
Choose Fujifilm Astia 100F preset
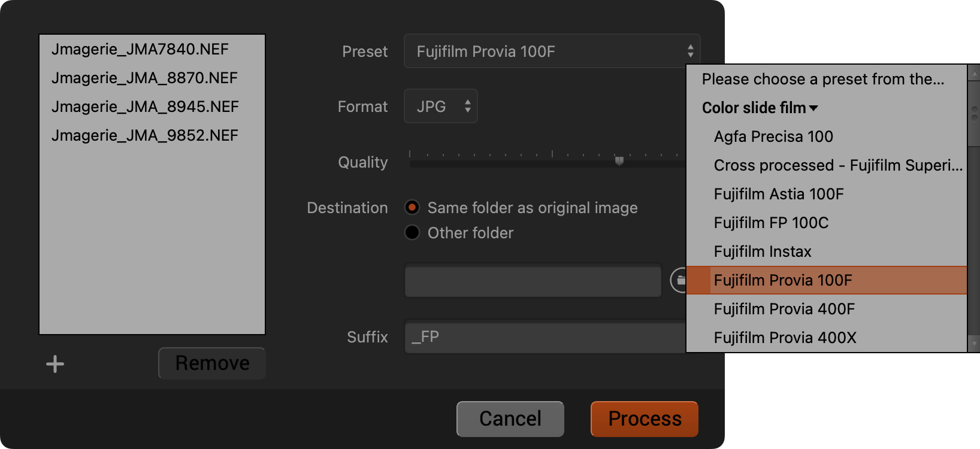coord(778,194)
